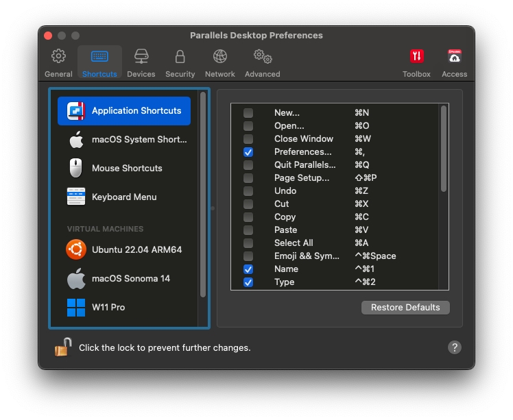This screenshot has width=513, height=420.
Task: Enable the Select All shortcut checkbox
Action: point(248,243)
